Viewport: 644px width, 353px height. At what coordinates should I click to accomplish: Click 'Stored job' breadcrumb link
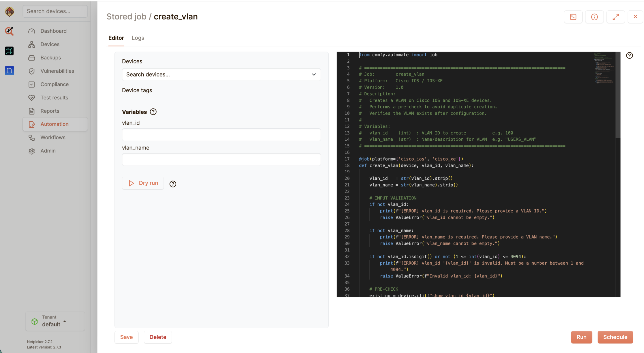[126, 17]
